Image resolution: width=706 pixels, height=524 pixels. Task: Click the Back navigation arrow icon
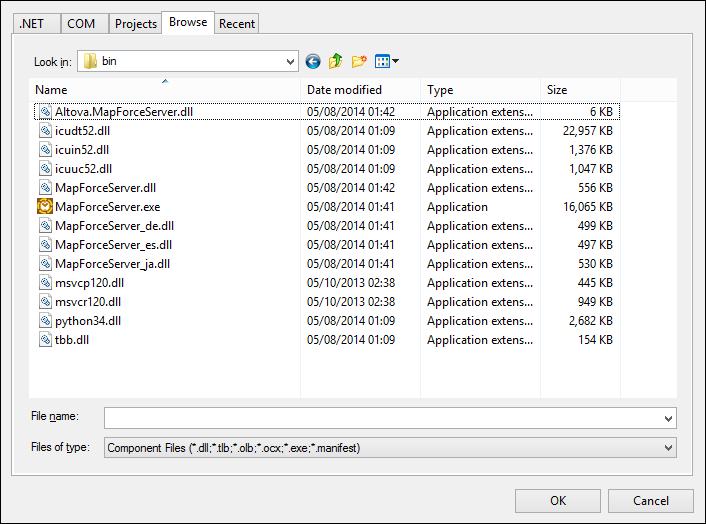[x=313, y=62]
